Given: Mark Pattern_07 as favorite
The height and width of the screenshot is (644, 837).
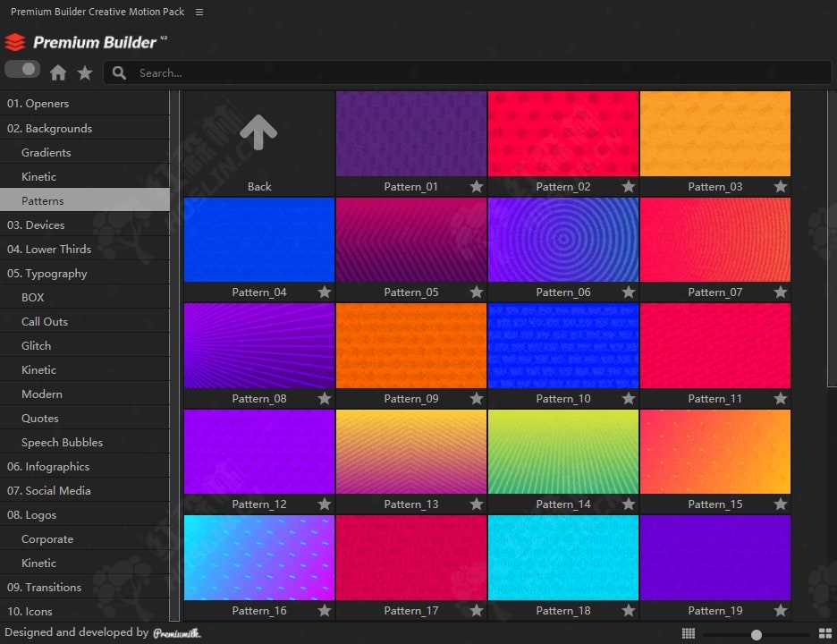Looking at the screenshot, I should coord(781,292).
